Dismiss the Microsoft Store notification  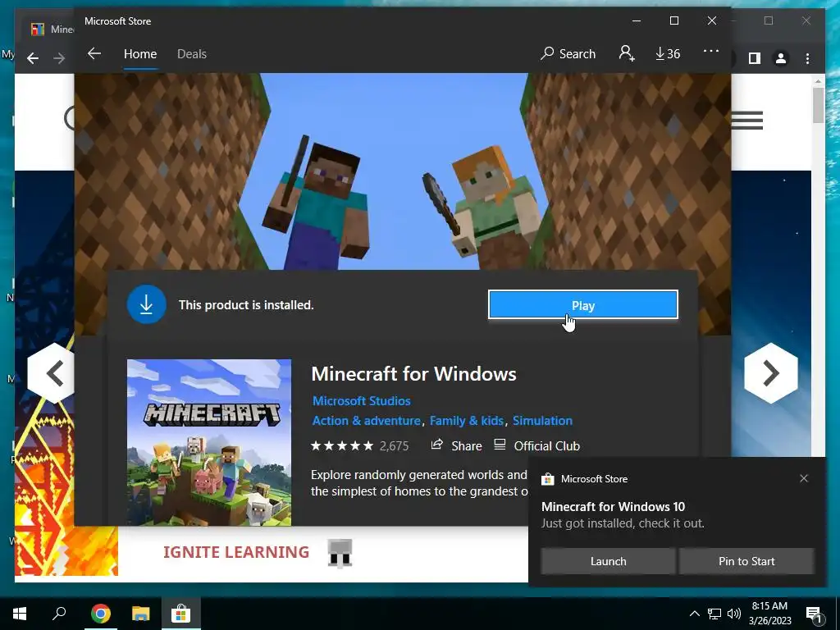804,478
